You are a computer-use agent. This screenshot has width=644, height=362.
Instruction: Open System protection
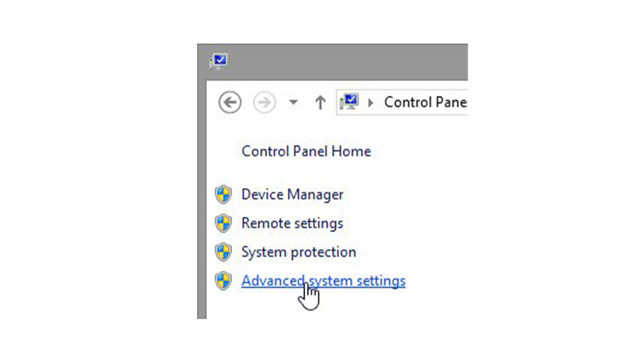[x=299, y=252]
